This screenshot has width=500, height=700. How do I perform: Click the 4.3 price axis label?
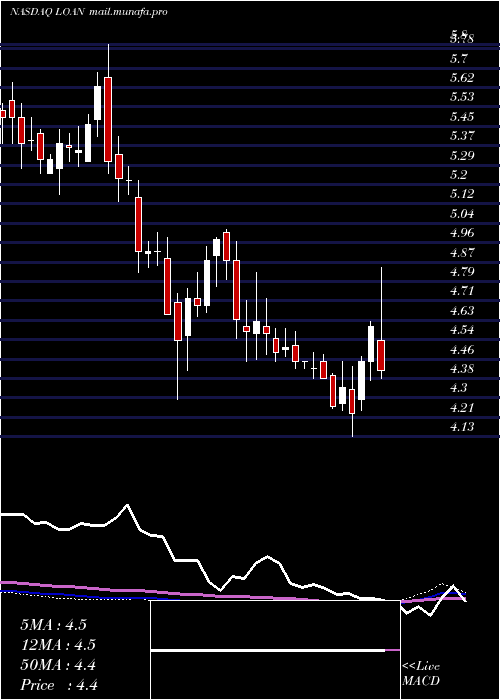click(459, 388)
